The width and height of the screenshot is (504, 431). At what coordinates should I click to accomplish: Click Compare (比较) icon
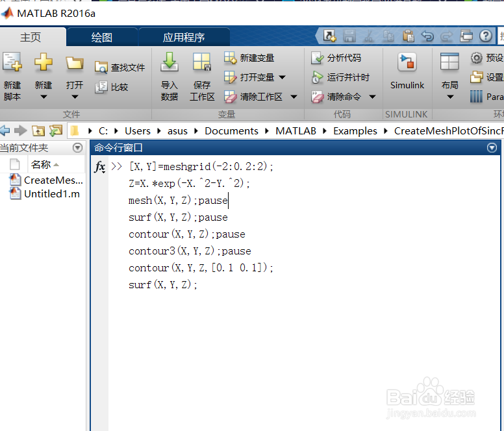click(x=101, y=87)
